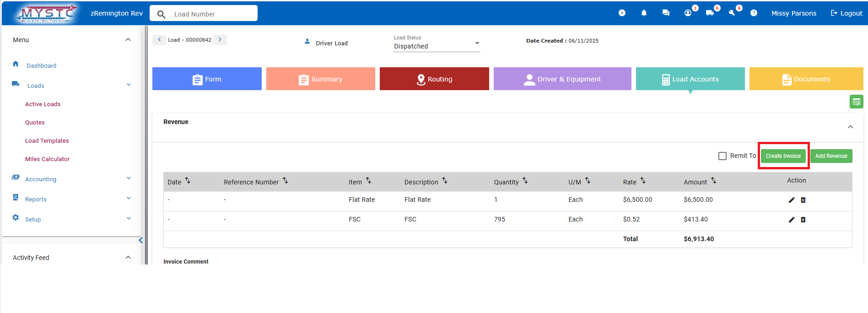Open the chat messages icon

[666, 13]
